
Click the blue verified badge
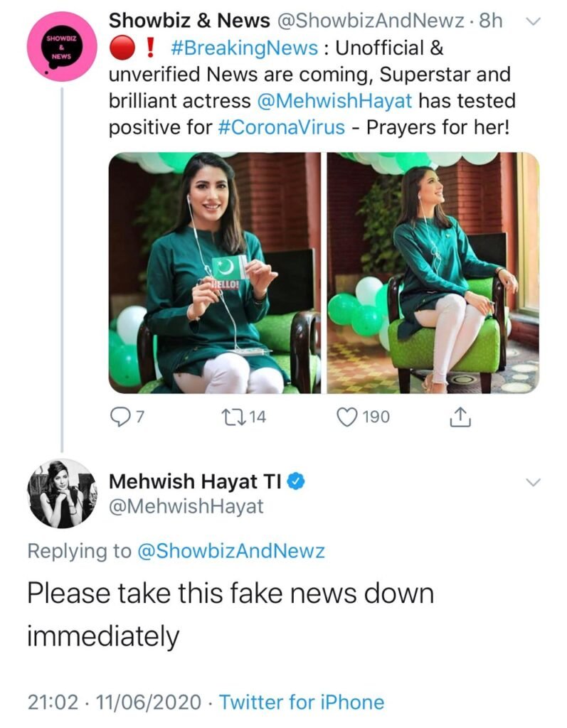(x=297, y=481)
